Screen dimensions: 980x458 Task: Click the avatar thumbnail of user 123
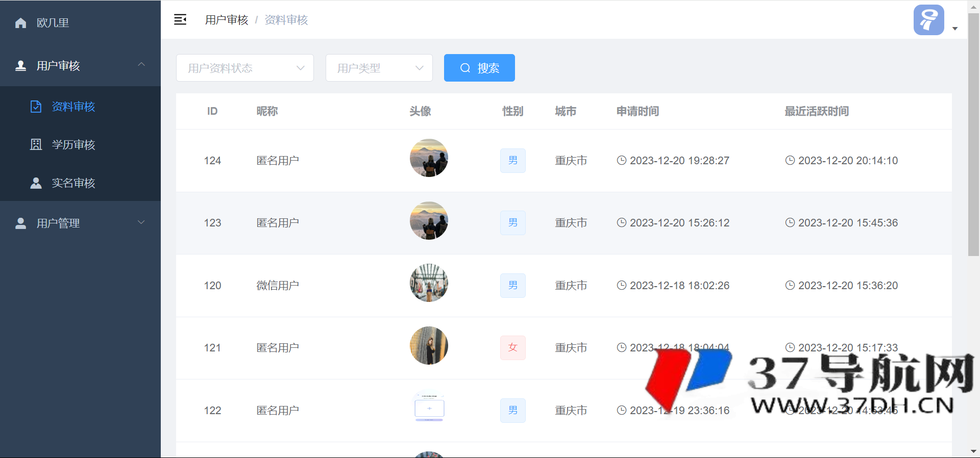click(429, 220)
